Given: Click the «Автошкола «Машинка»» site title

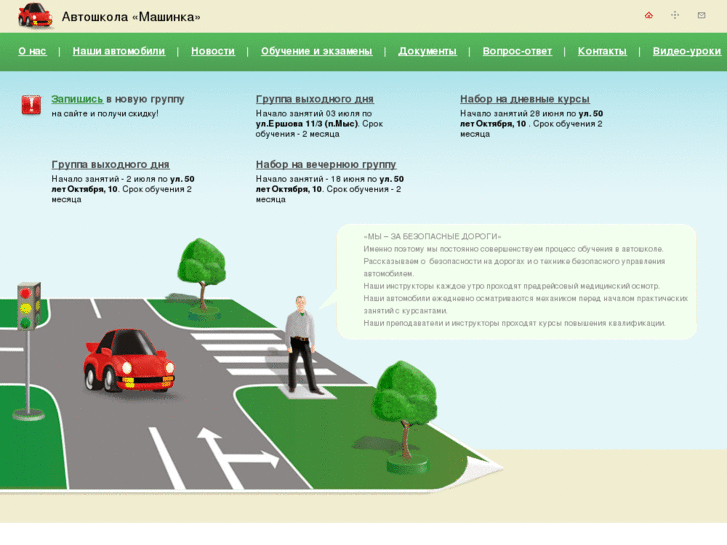Looking at the screenshot, I should pos(131,17).
